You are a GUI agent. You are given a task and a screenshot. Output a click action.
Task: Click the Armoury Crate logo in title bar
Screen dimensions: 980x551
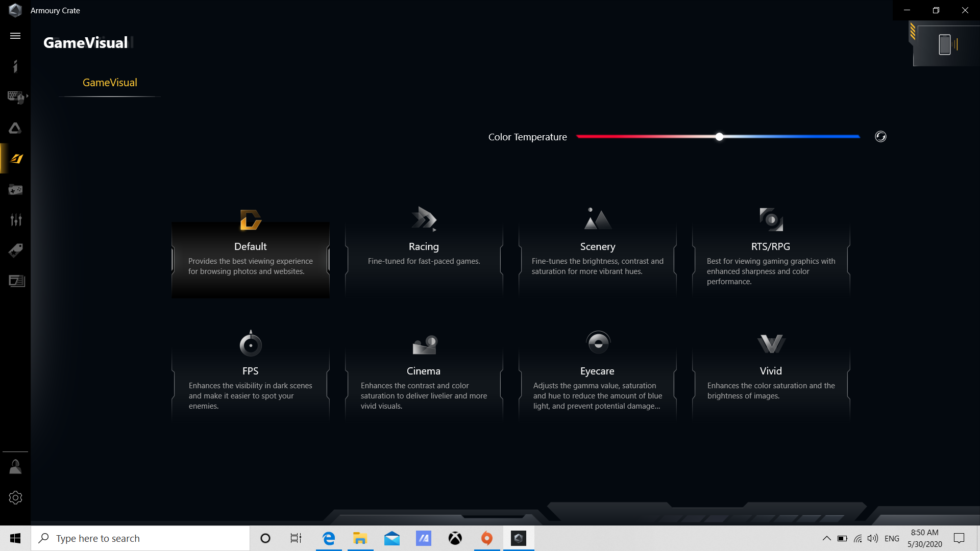pyautogui.click(x=15, y=10)
